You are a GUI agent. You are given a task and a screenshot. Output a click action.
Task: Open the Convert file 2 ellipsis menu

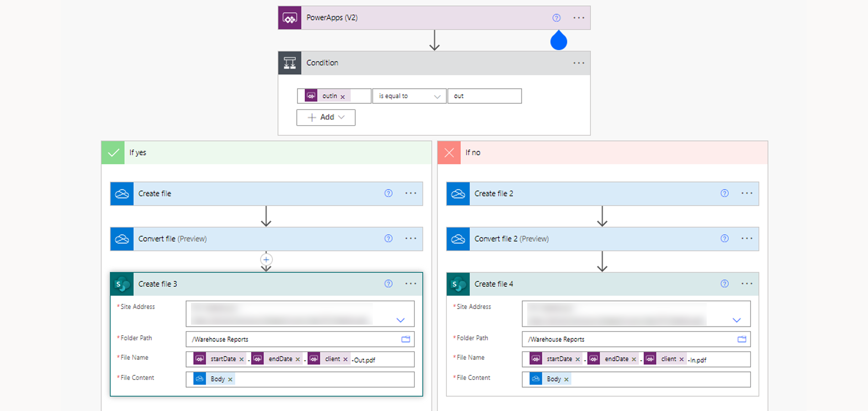point(747,238)
